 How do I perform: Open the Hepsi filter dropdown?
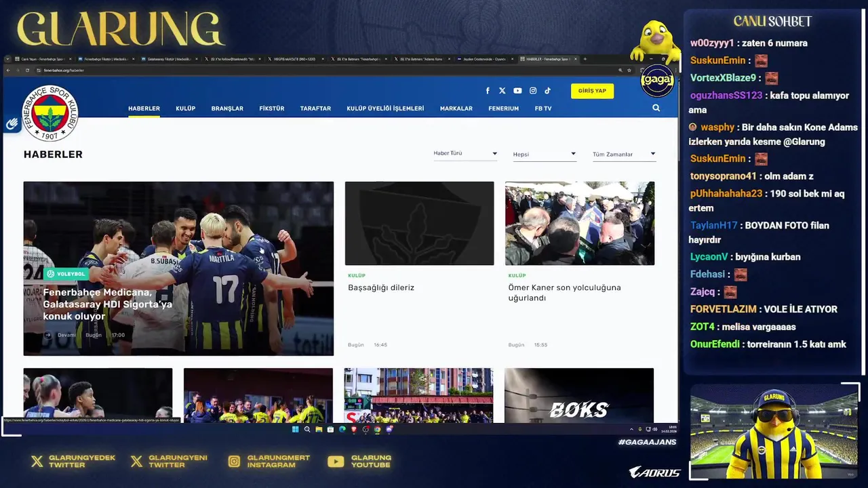[x=545, y=154]
